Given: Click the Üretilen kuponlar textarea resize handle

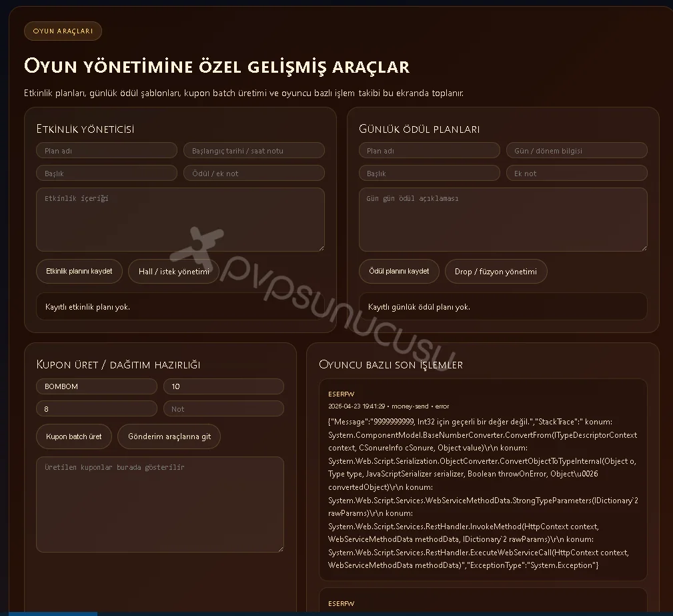Looking at the screenshot, I should pyautogui.click(x=281, y=549).
